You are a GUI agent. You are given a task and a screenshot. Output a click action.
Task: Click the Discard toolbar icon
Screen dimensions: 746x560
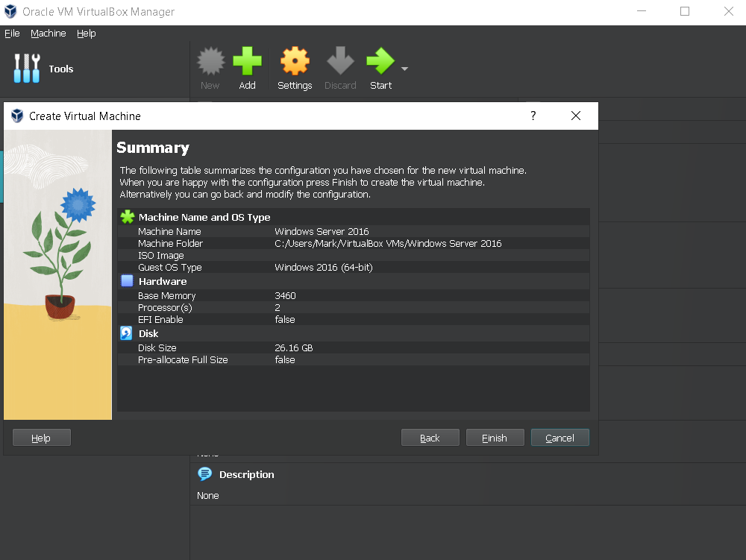click(340, 61)
